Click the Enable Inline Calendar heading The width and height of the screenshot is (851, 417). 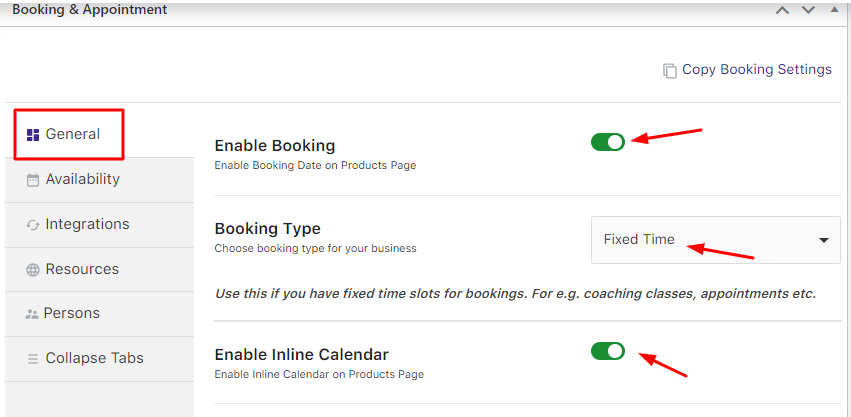[302, 355]
